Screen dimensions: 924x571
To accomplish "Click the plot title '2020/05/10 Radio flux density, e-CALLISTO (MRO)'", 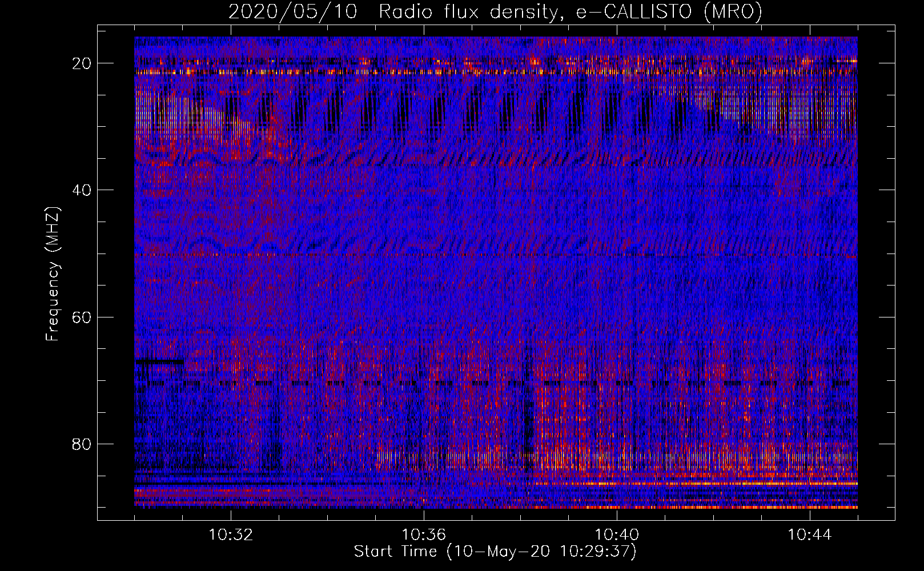I will coord(495,12).
